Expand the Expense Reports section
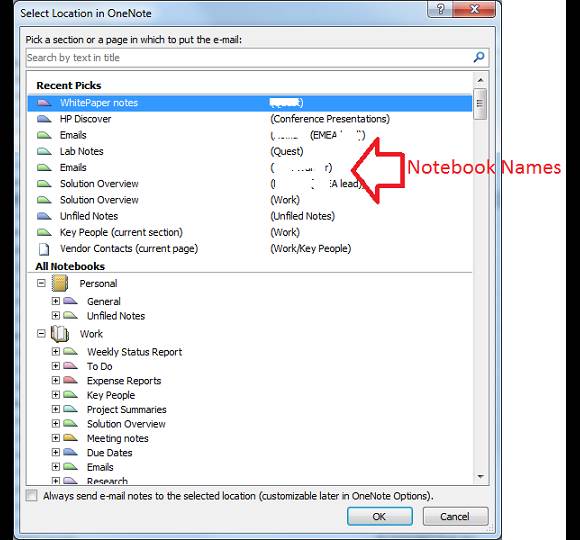 [55, 380]
